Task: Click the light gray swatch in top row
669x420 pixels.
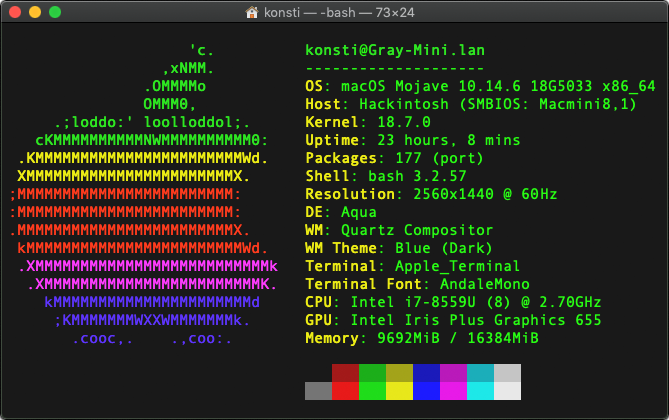Action: 507,373
